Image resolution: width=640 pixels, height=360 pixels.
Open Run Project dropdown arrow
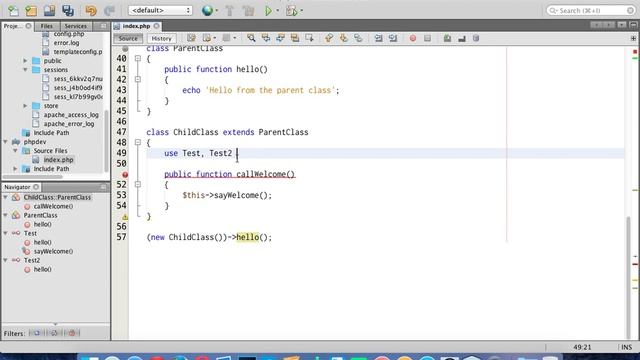pos(278,10)
